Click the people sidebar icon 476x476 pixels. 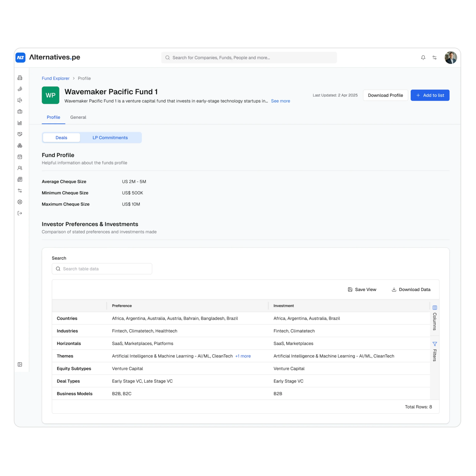(20, 168)
